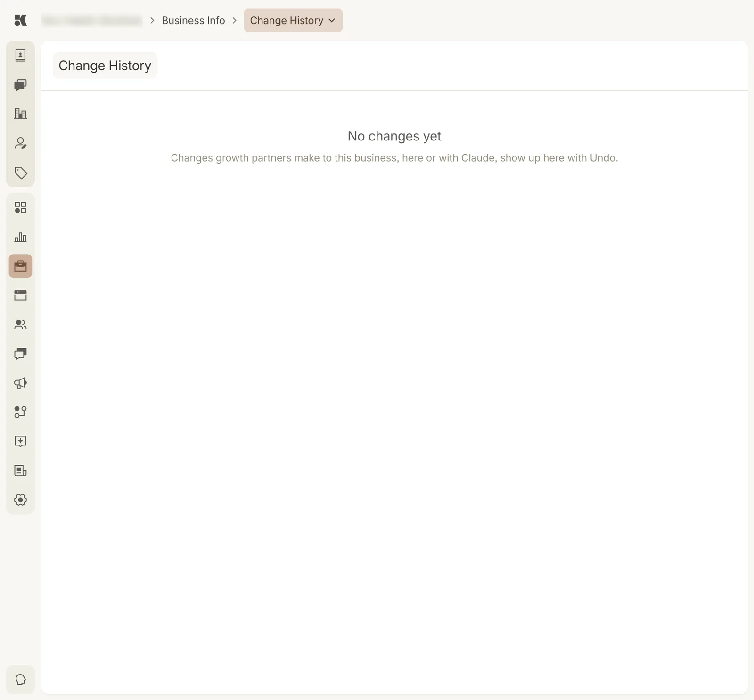Click the tag icon in the sidebar
This screenshot has width=754, height=700.
(x=20, y=173)
